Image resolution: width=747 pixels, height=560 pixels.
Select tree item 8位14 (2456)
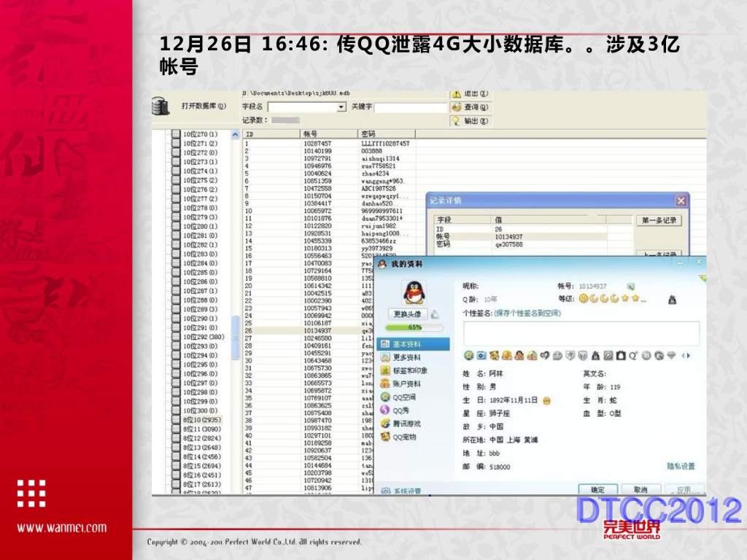202,456
